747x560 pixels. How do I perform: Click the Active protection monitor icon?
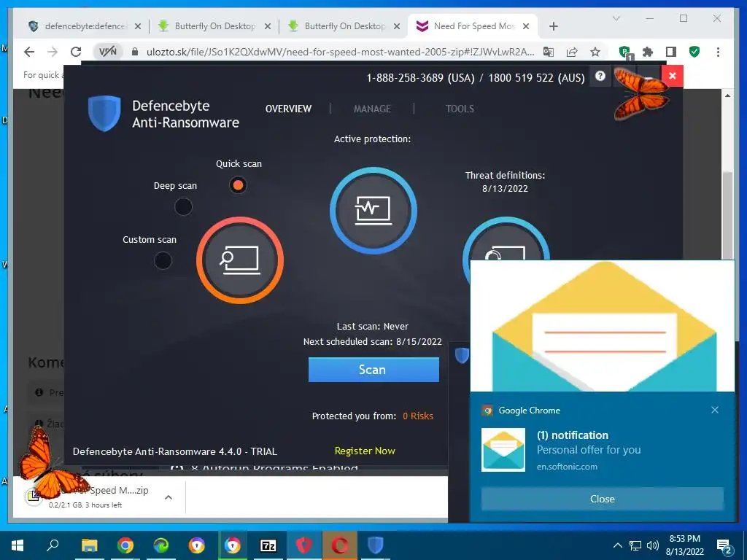[x=373, y=210]
